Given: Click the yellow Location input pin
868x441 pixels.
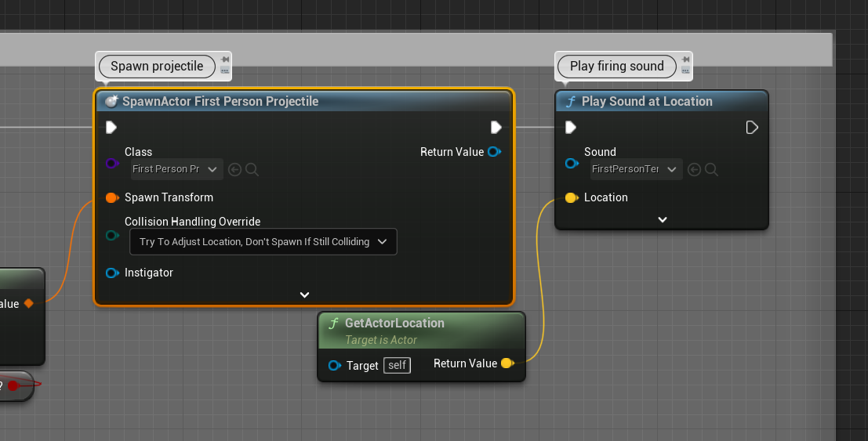Looking at the screenshot, I should 572,197.
